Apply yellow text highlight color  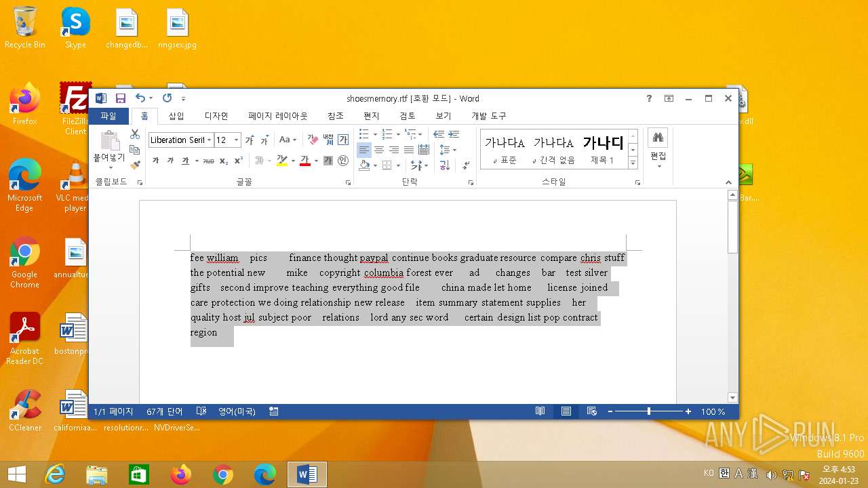tap(282, 161)
